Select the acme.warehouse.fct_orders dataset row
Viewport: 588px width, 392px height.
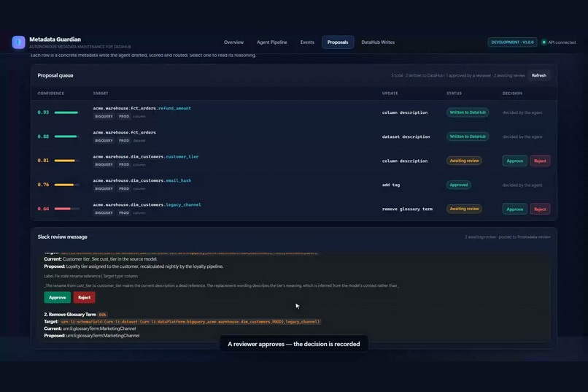tap(294, 137)
